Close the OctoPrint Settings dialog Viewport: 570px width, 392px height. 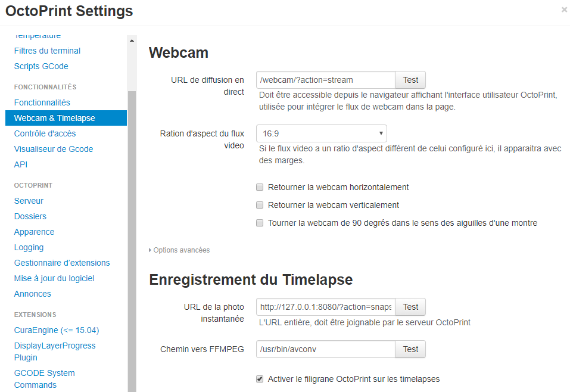coord(564,10)
